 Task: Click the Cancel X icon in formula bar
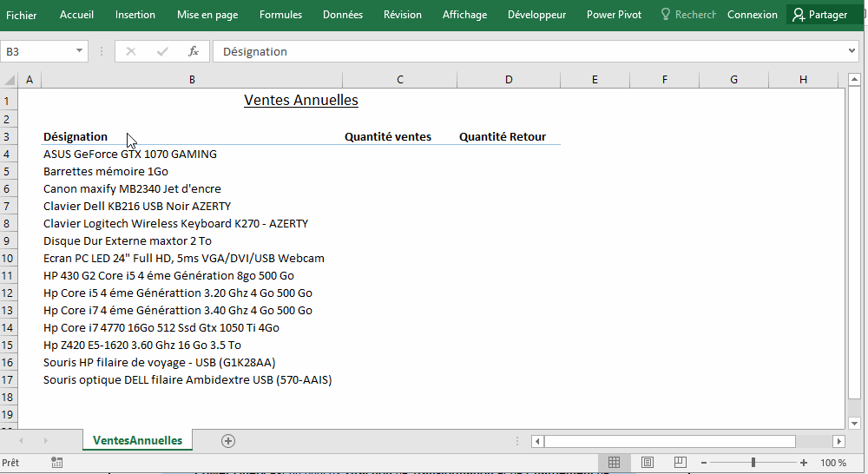131,51
